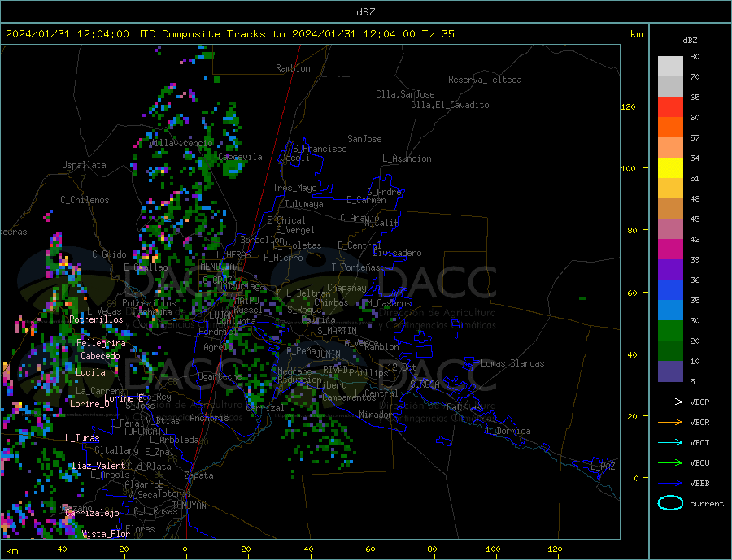Click the orange VBCR arrow legend icon
This screenshot has height=560, width=732.
point(670,423)
